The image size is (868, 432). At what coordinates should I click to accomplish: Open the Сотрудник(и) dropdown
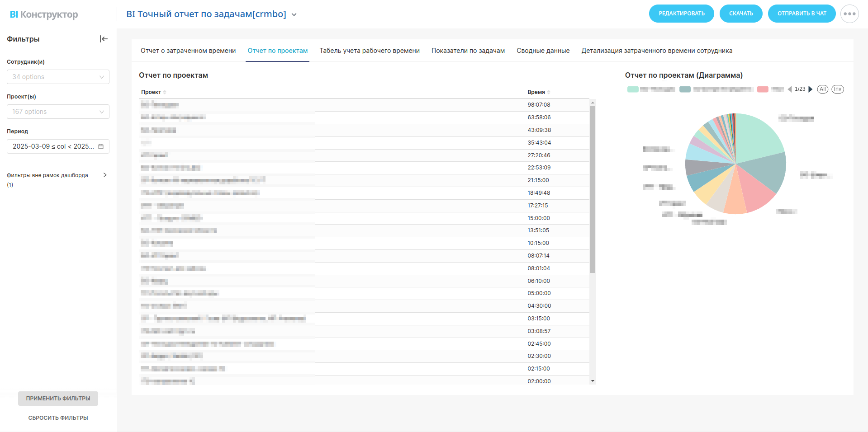(x=58, y=77)
